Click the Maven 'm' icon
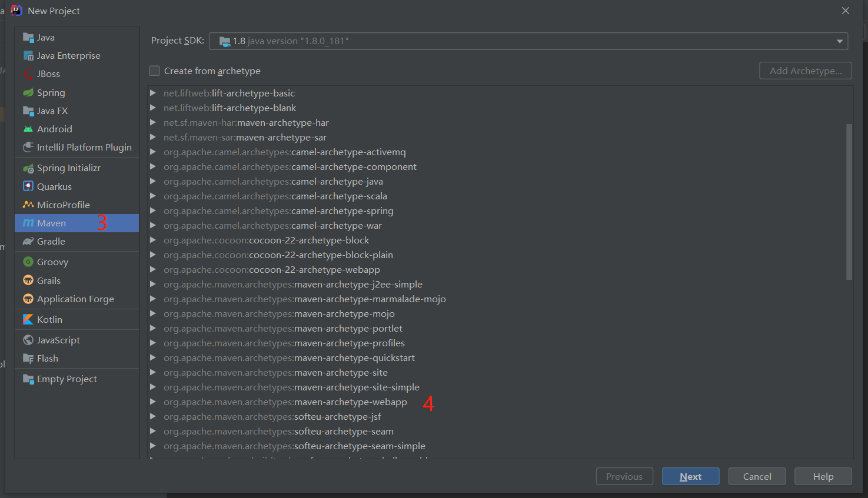Viewport: 868px width, 498px height. click(x=28, y=223)
